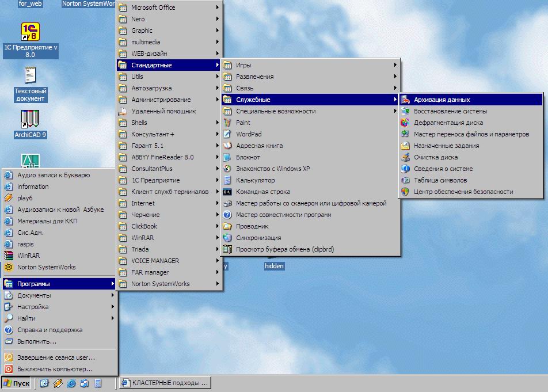
Task: Open the Клиент служб терминалов folder
Action: 169,192
